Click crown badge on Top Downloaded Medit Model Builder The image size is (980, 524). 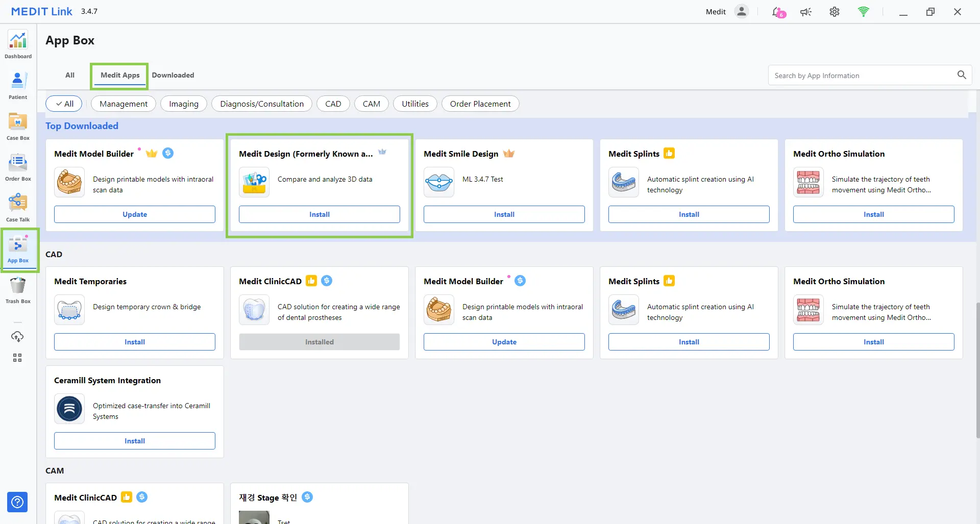tap(152, 154)
